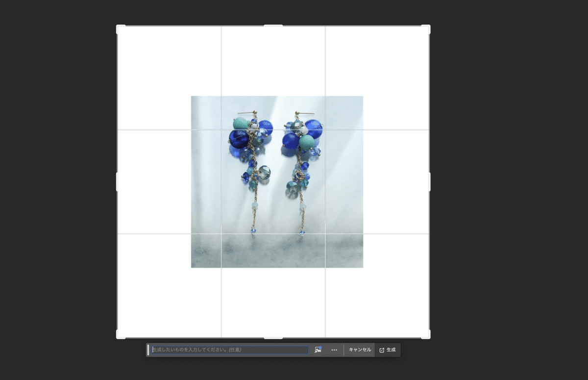This screenshot has height=380, width=588.
Task: Select the right-middle crop edge handle
Action: pyautogui.click(x=429, y=181)
